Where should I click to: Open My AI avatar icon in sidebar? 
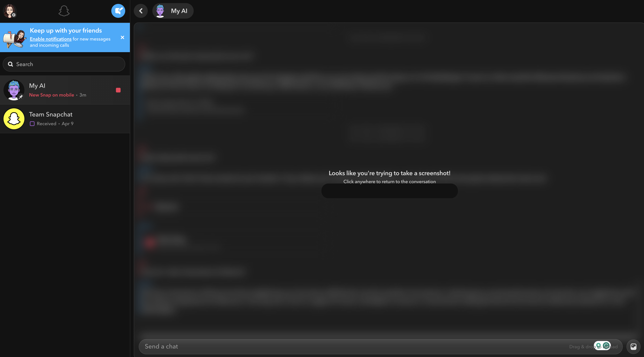point(14,90)
